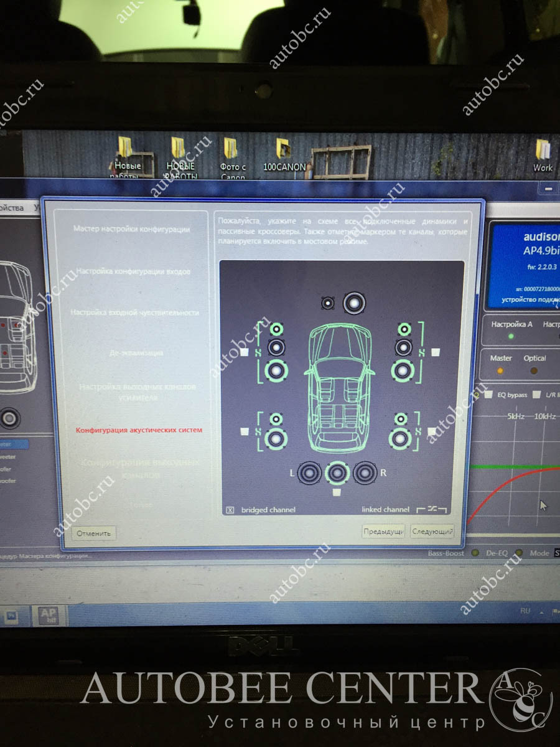This screenshot has width=560, height=747.
Task: Toggle rear left bridged channel checkbox
Action: pyautogui.click(x=245, y=431)
